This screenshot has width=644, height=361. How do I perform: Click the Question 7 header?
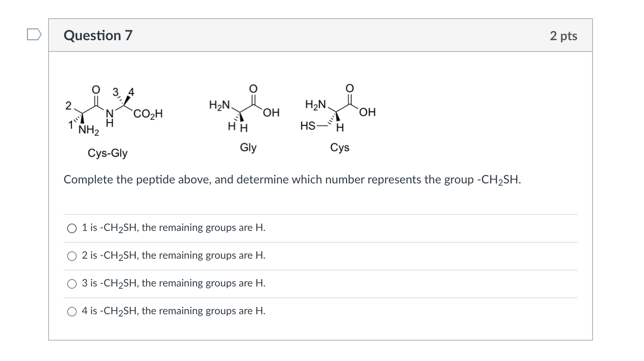coord(98,35)
